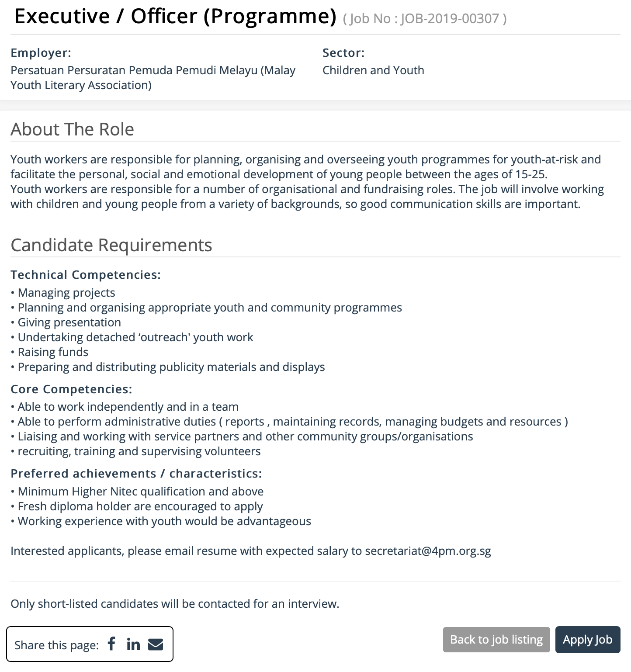The width and height of the screenshot is (631, 672).
Task: Click the Executive / Officer (Programme) title
Action: [175, 16]
